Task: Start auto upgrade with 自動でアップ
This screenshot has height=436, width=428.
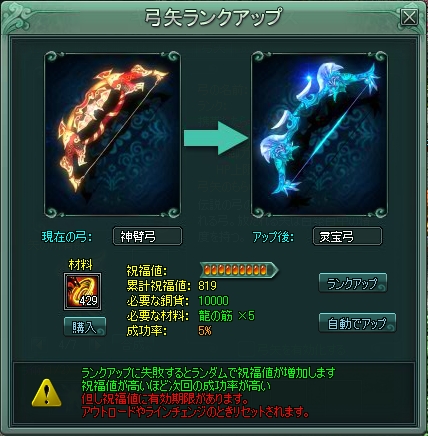Action: 357,323
